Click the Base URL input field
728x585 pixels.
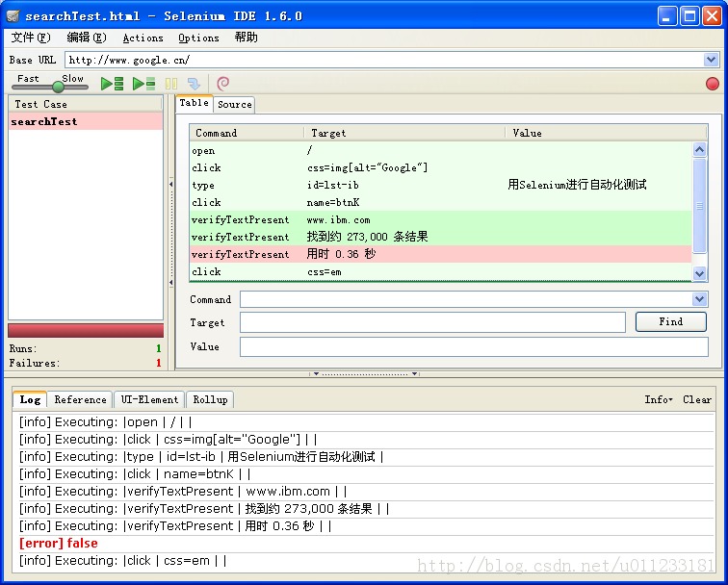[384, 60]
